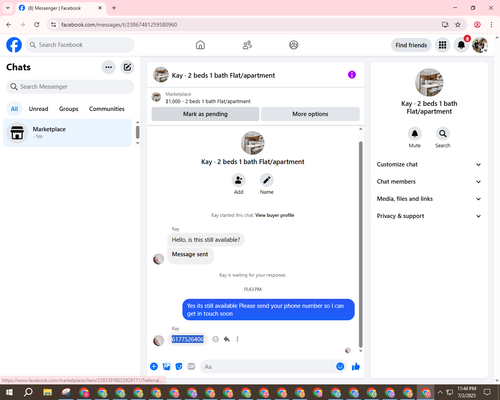
Task: Click Kay's highlighted phone number message
Action: (187, 339)
